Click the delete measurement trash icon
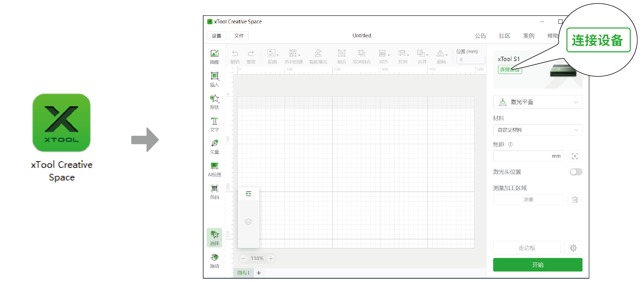 pos(575,200)
